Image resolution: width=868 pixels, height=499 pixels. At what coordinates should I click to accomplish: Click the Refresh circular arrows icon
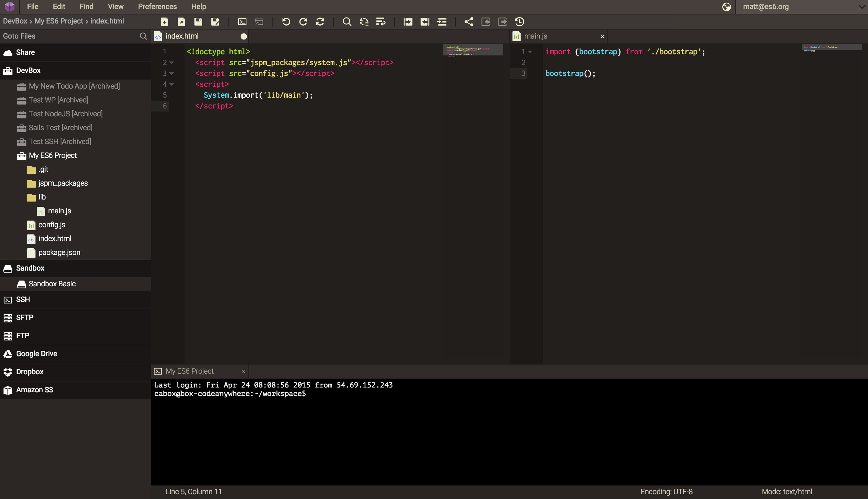point(320,22)
